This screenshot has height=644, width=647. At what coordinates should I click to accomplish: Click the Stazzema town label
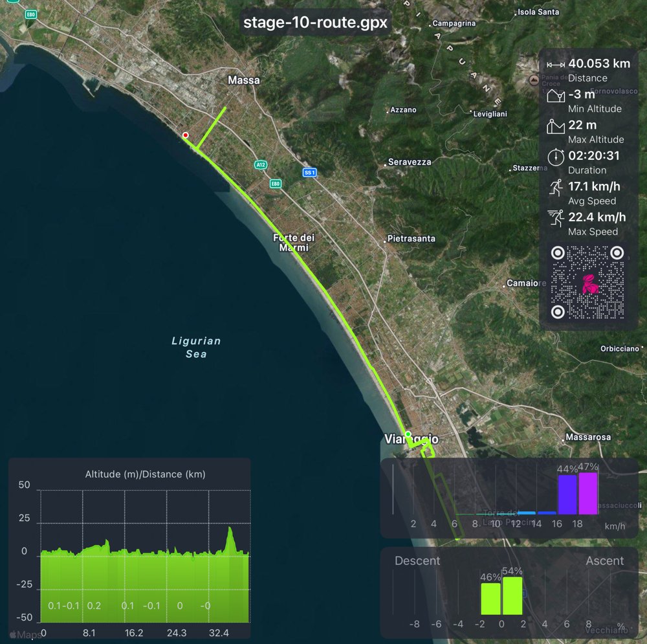[530, 168]
